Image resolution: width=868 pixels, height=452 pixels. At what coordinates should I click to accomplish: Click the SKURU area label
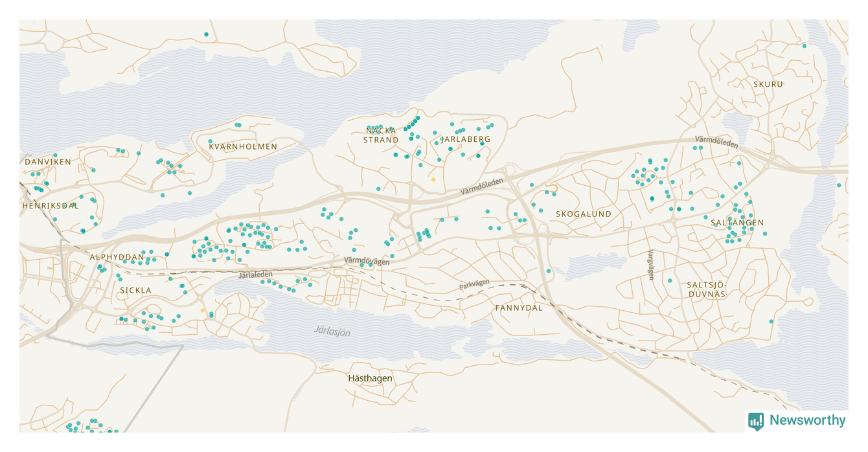[768, 84]
